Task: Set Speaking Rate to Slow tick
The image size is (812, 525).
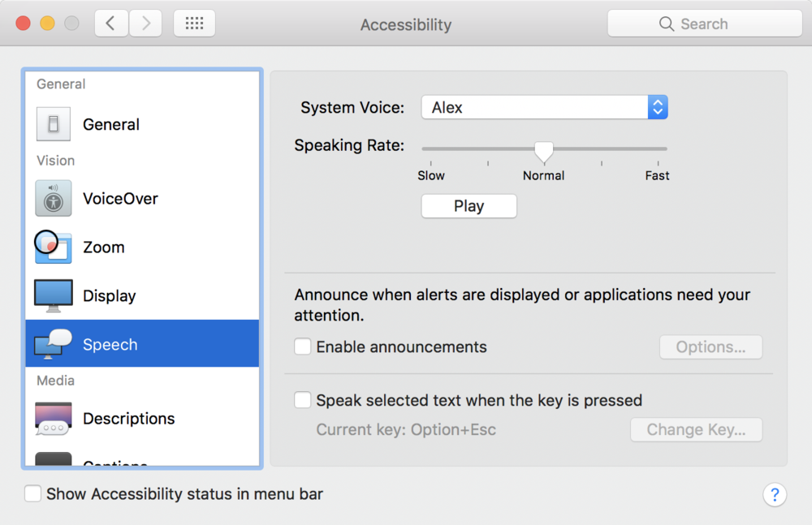Action: (x=431, y=163)
